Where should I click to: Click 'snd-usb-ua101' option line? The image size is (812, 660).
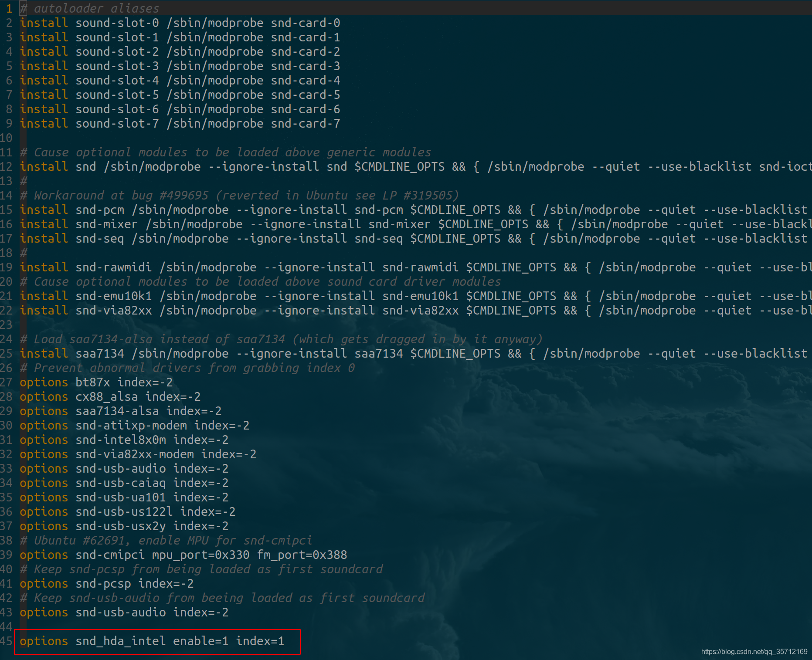[x=124, y=497]
